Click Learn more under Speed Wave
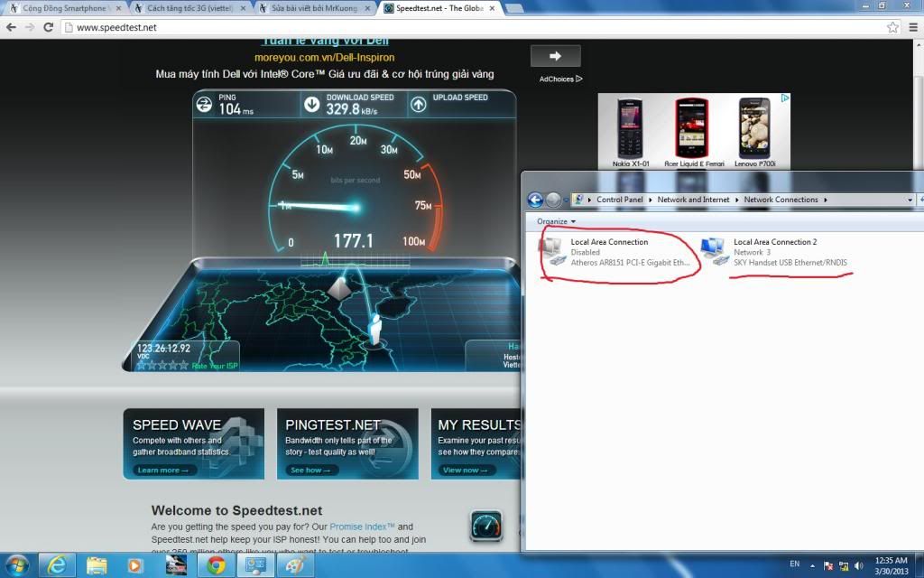 (162, 470)
